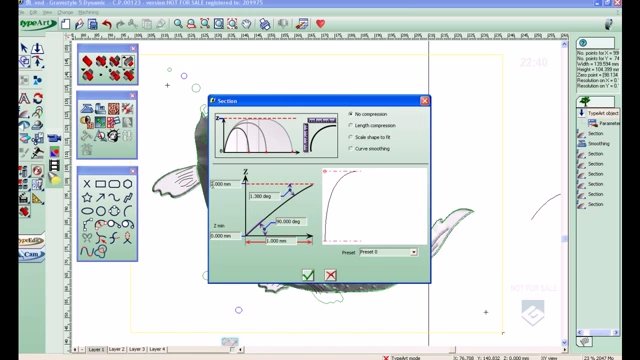Image resolution: width=640 pixels, height=360 pixels.
Task: Confirm the Section dialog with the green checkmark
Action: 308,275
